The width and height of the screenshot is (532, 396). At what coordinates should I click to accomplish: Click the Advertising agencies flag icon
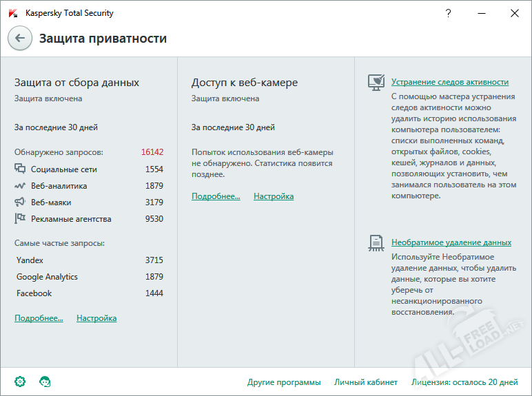(20, 218)
